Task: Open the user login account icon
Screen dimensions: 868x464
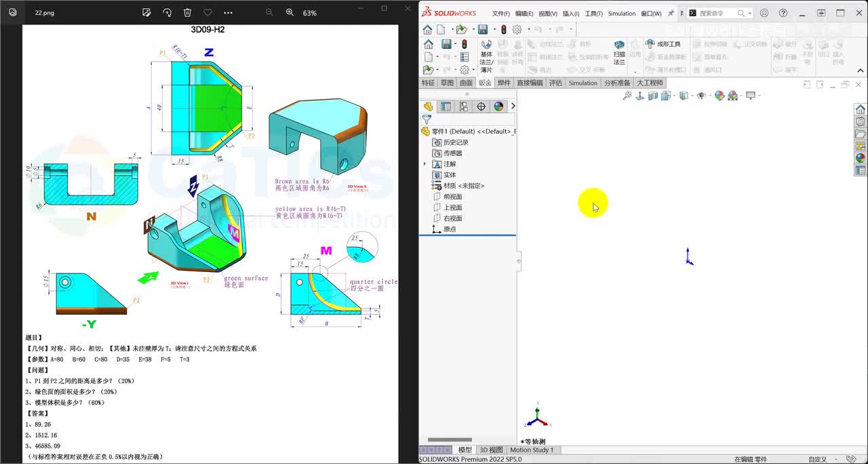Action: click(x=764, y=13)
